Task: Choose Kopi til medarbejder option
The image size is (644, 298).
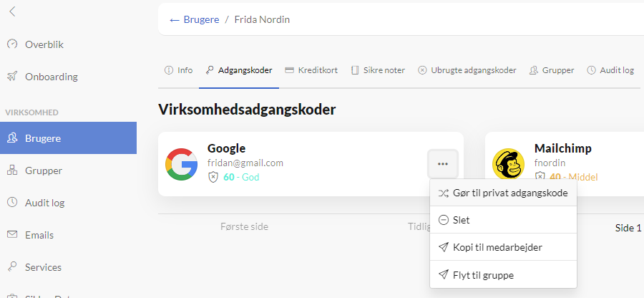Action: [503, 247]
